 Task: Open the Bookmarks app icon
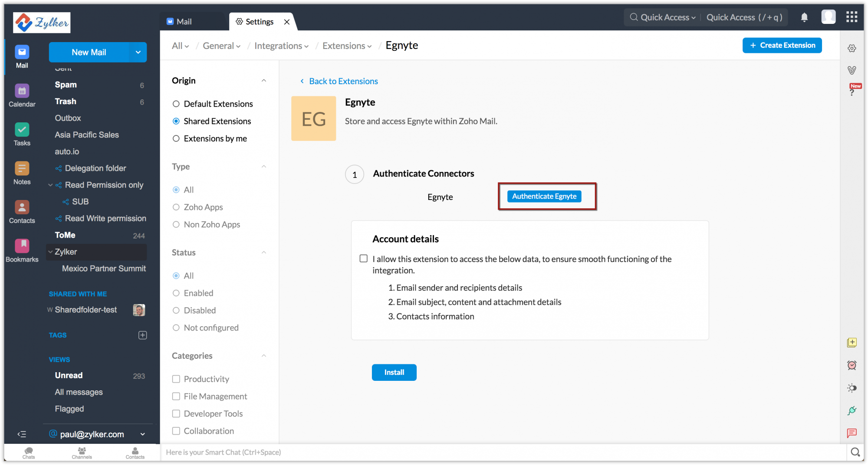(x=22, y=251)
